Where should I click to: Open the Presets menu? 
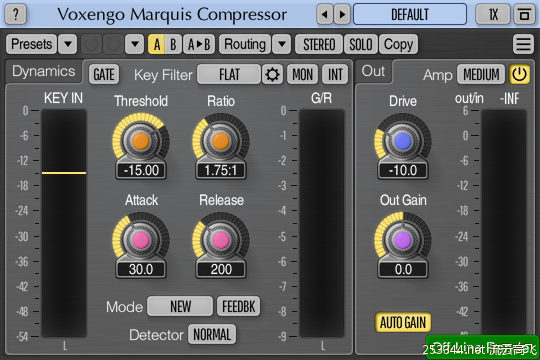(x=31, y=44)
